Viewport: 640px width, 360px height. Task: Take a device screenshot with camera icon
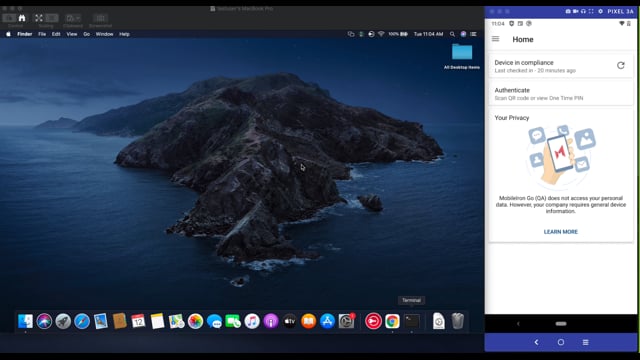[568, 11]
